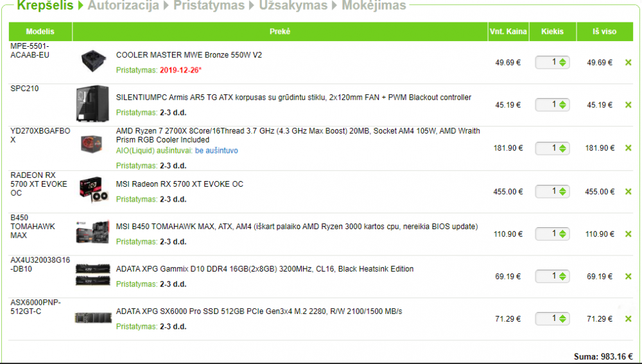The image size is (642, 364).
Task: Click the Modelis column header
Action: click(40, 31)
